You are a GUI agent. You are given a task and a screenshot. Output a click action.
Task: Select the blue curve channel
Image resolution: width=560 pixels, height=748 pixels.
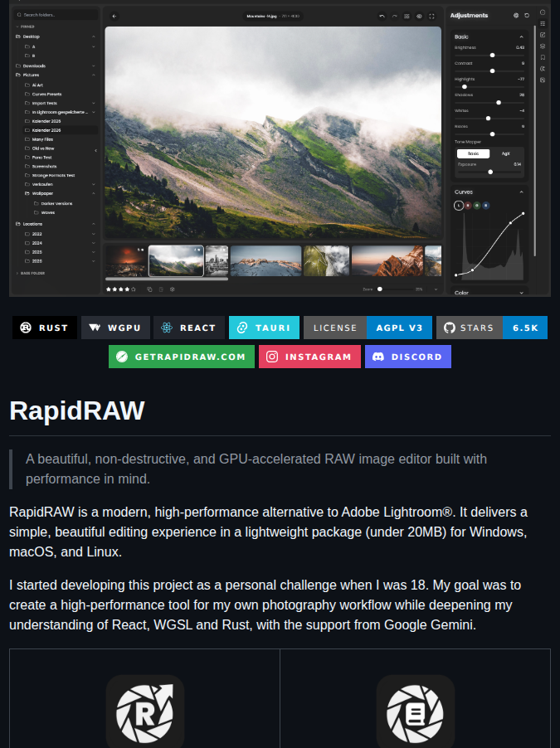pos(486,206)
